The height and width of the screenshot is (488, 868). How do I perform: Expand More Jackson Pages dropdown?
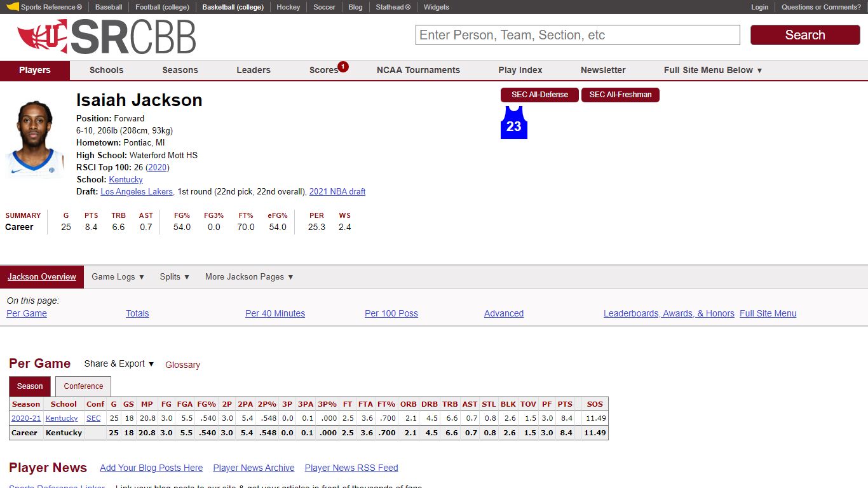coord(249,276)
